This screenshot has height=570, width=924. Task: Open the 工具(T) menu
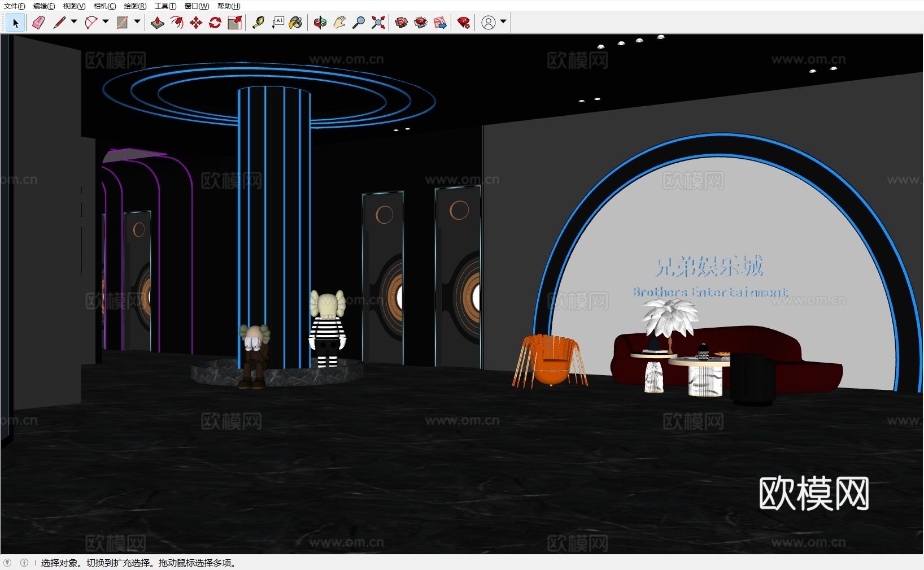click(x=165, y=6)
